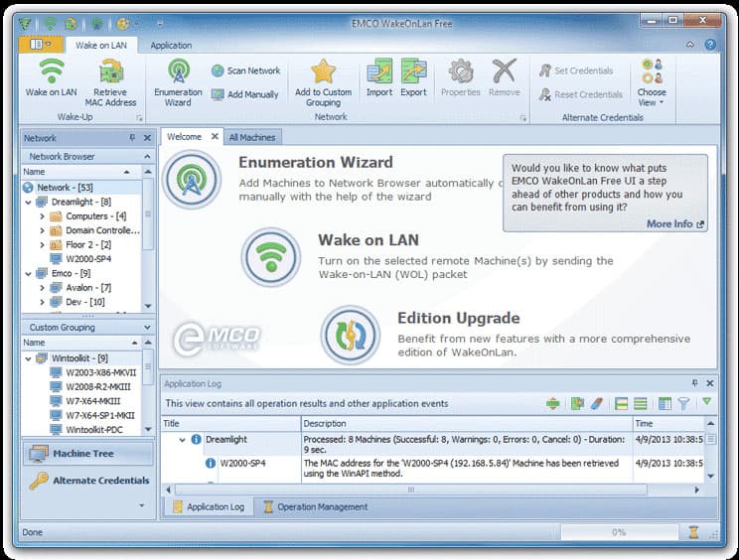
Task: Expand the Floor 2 - [2] node
Action: tap(42, 245)
